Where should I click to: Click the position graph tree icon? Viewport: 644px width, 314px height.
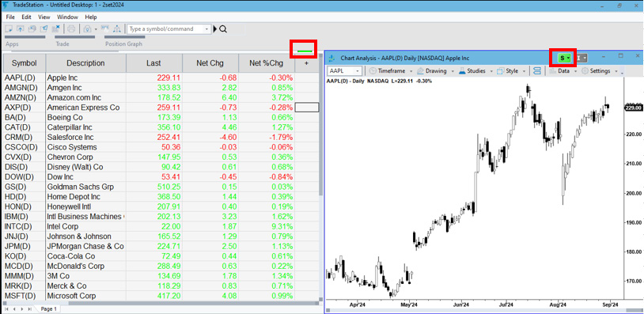click(117, 28)
